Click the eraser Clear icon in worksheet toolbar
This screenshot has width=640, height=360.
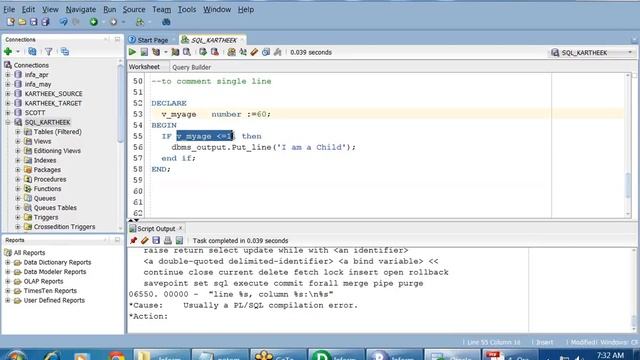point(254,52)
